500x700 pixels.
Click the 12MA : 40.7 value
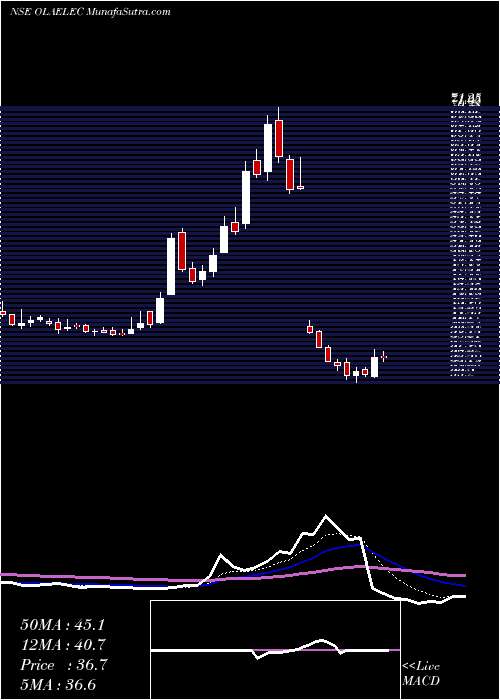(62, 645)
